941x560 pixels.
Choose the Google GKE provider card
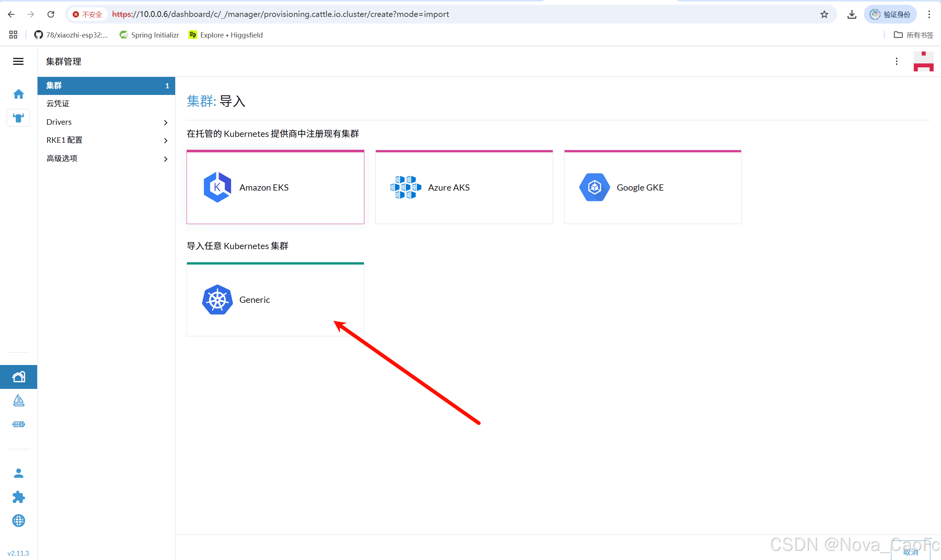click(x=652, y=187)
